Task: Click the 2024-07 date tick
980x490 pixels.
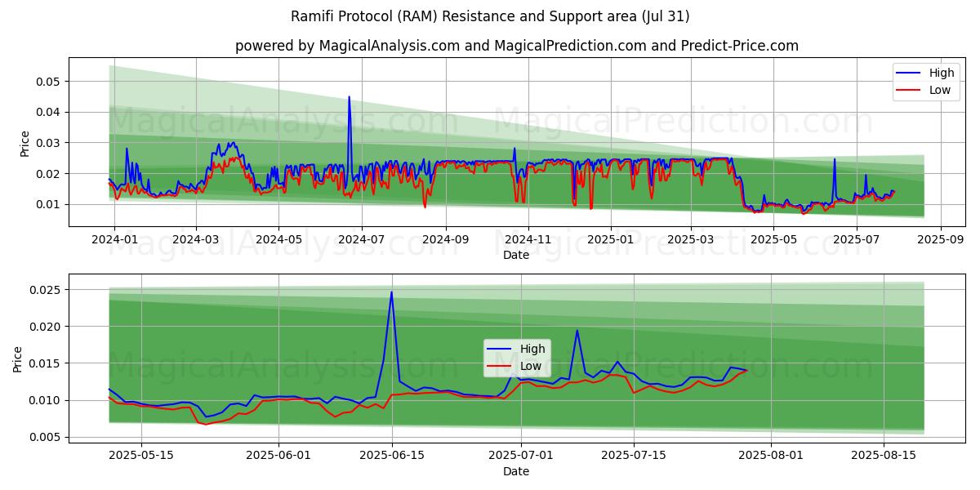Action: (x=361, y=239)
